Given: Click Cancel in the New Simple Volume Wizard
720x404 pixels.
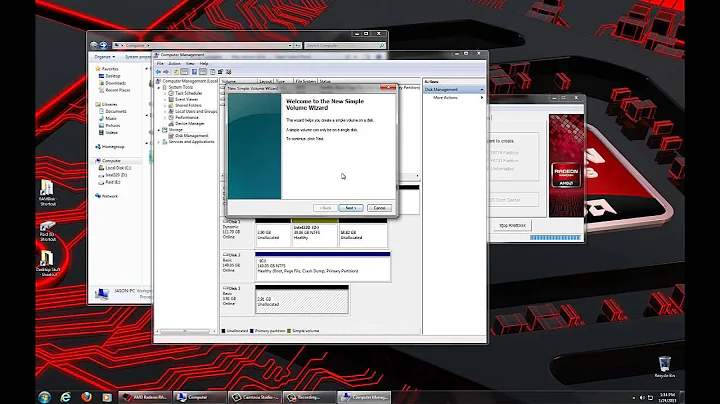Looking at the screenshot, I should (x=379, y=208).
